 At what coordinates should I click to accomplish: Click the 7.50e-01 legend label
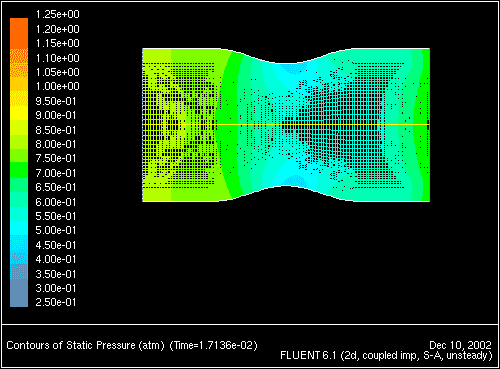click(x=56, y=158)
